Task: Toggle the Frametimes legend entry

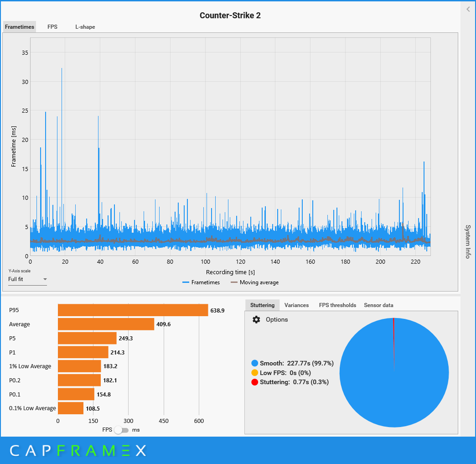Action: [201, 282]
